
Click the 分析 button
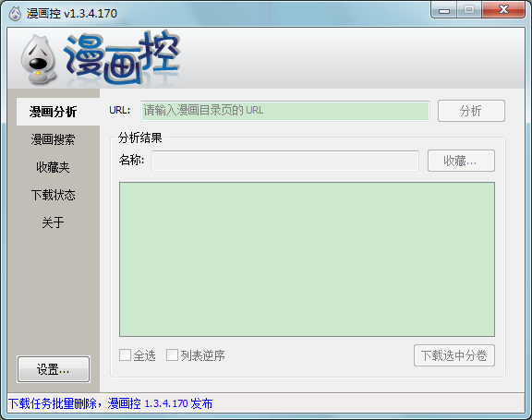471,111
